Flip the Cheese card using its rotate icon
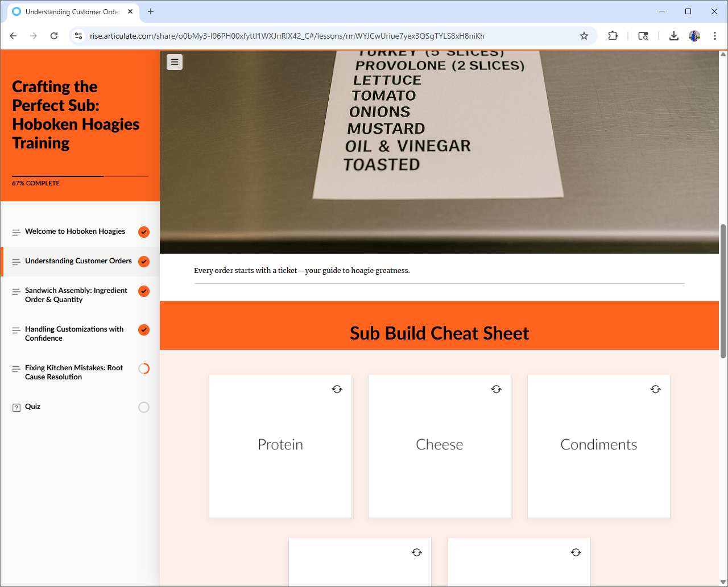The height and width of the screenshot is (587, 728). coord(497,389)
